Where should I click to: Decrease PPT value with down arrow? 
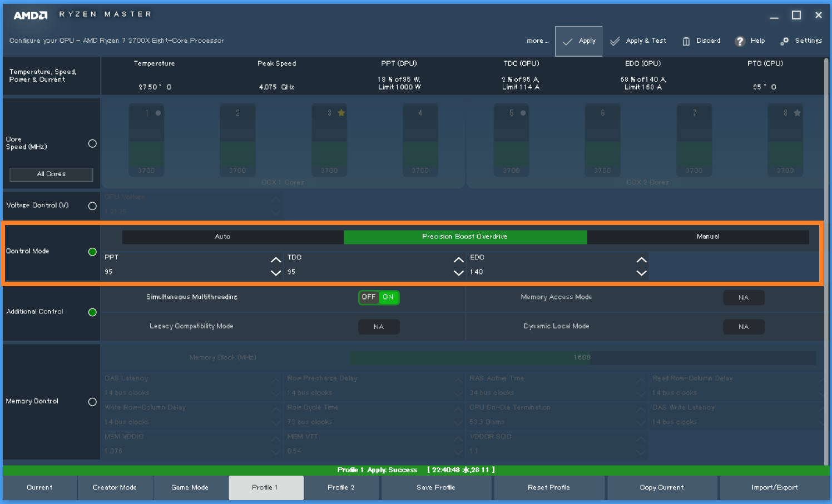pos(275,273)
